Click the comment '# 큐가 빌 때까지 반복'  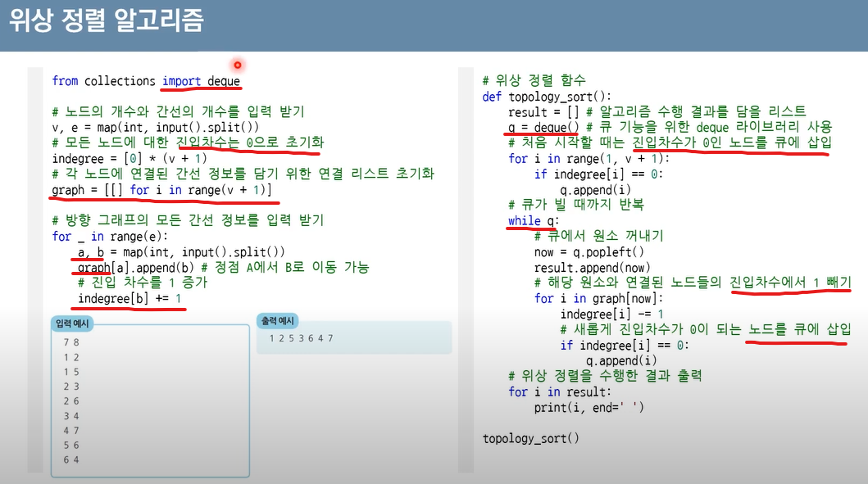pos(575,205)
